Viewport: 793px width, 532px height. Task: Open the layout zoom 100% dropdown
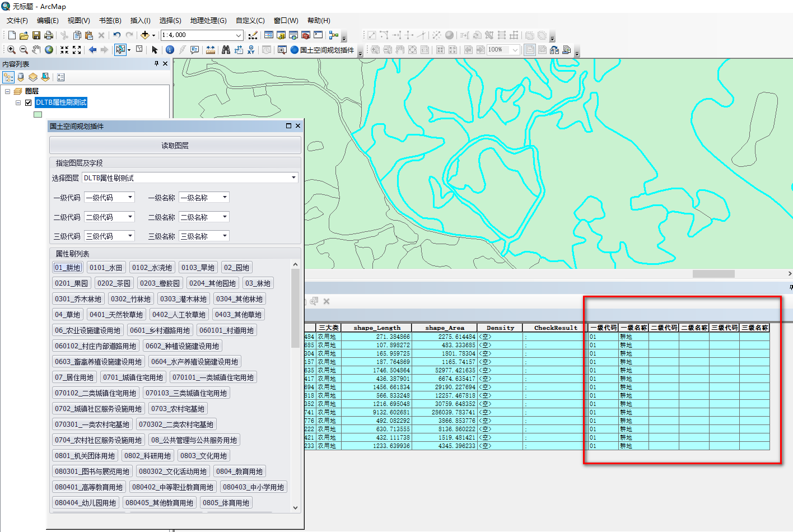pyautogui.click(x=515, y=50)
